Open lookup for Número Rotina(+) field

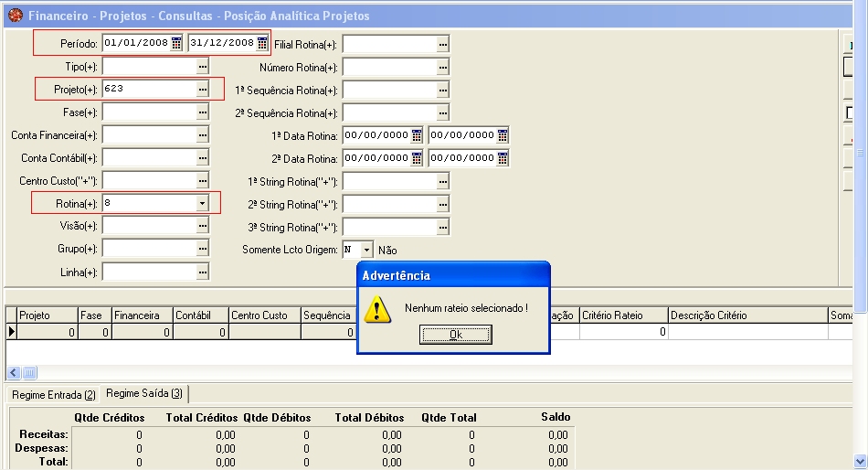443,68
